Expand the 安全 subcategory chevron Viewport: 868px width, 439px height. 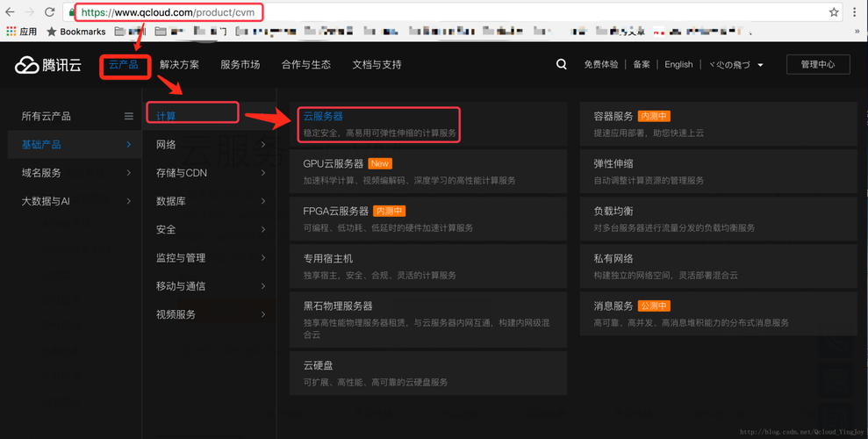tap(263, 229)
